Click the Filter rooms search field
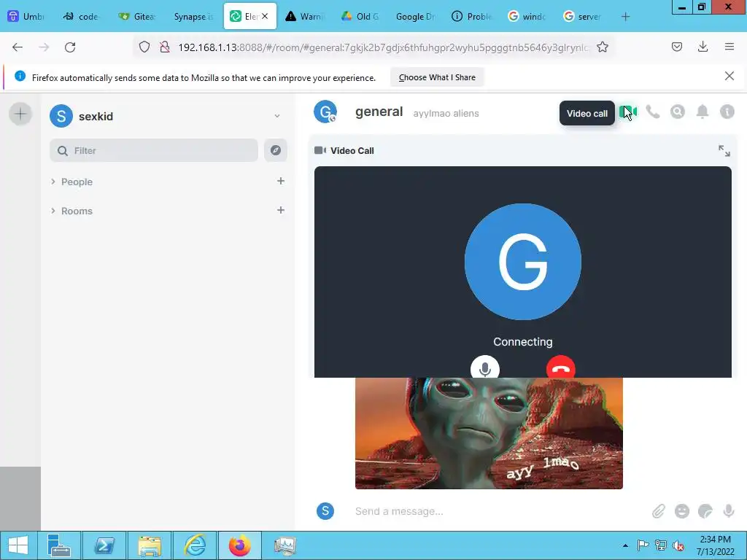 point(154,150)
